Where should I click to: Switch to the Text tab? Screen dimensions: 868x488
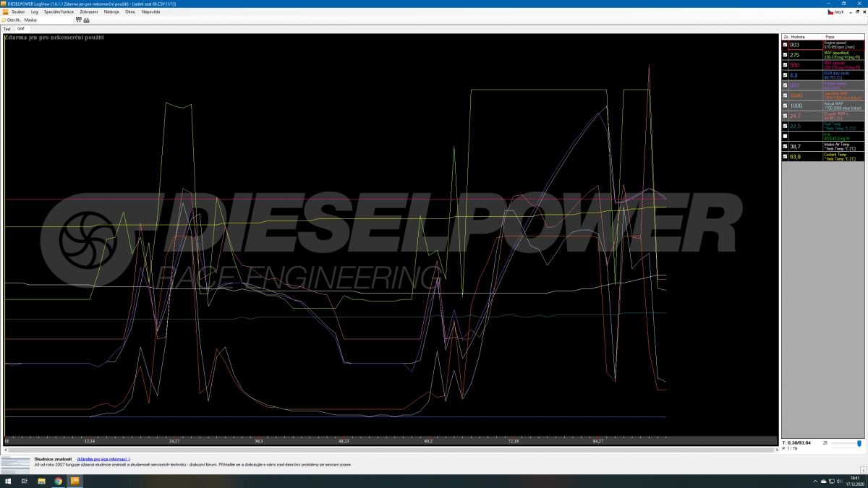click(x=7, y=29)
